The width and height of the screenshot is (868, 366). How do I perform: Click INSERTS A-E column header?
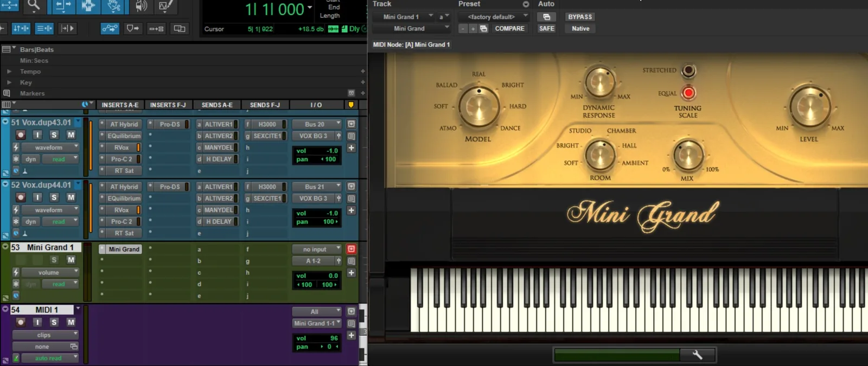120,105
